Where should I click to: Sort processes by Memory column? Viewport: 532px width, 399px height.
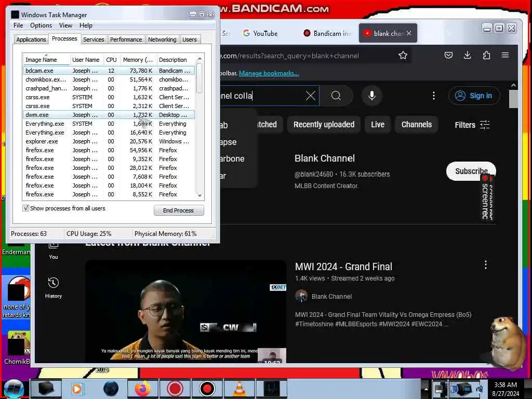(x=138, y=60)
